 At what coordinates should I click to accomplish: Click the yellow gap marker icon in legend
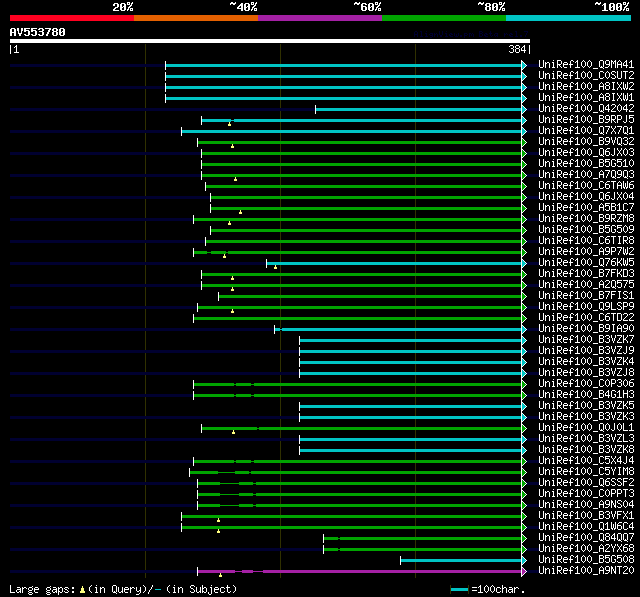[x=82, y=590]
